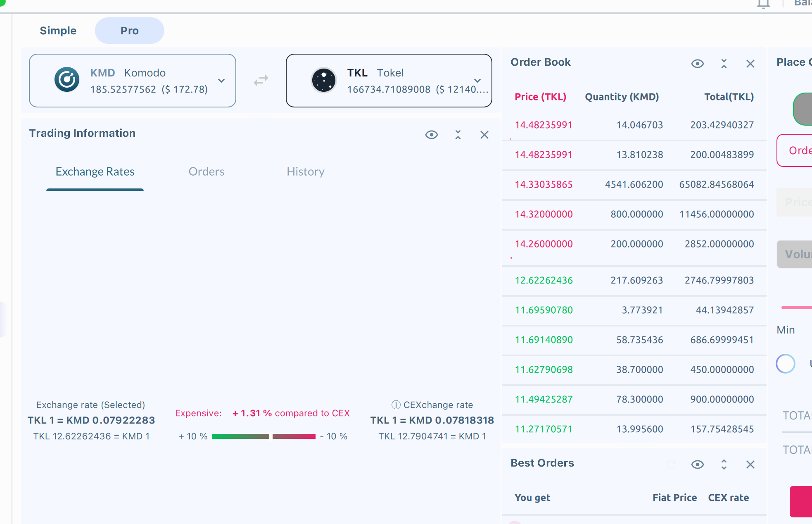This screenshot has width=812, height=524.
Task: Close the Trading Information panel
Action: [484, 135]
